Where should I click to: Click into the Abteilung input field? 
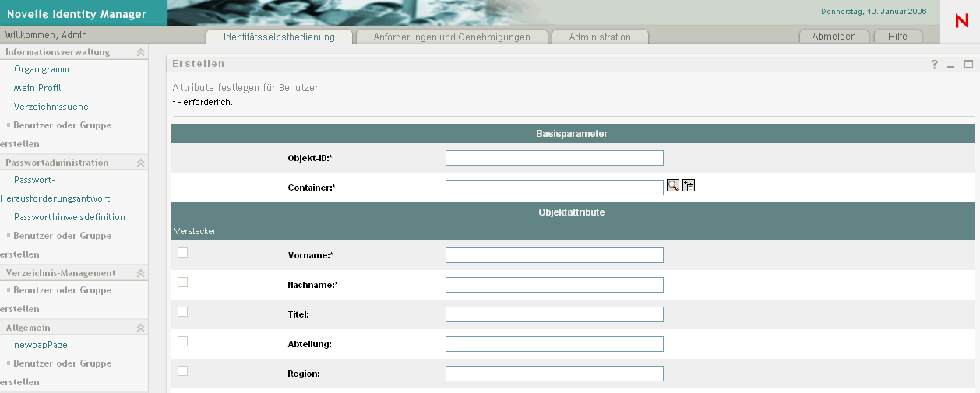click(555, 344)
